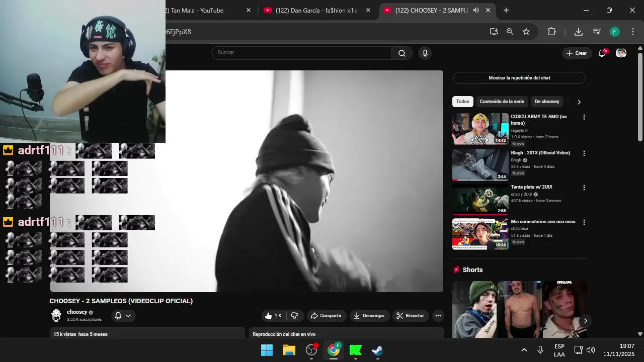Open Kick app in taskbar
This screenshot has width=644, height=362.
[356, 350]
